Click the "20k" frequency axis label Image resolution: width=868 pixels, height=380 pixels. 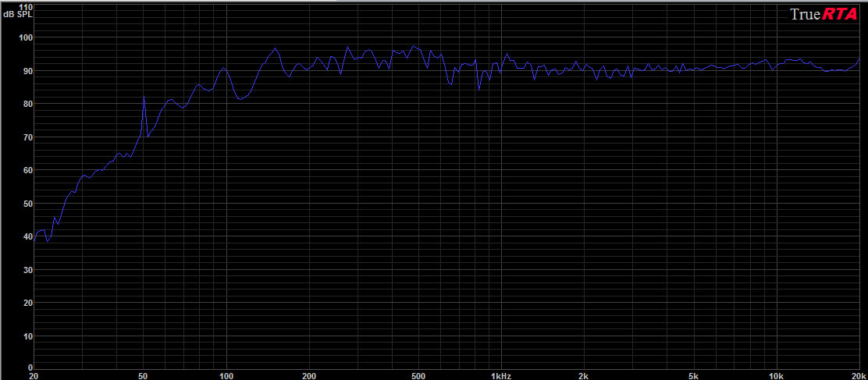(x=861, y=375)
